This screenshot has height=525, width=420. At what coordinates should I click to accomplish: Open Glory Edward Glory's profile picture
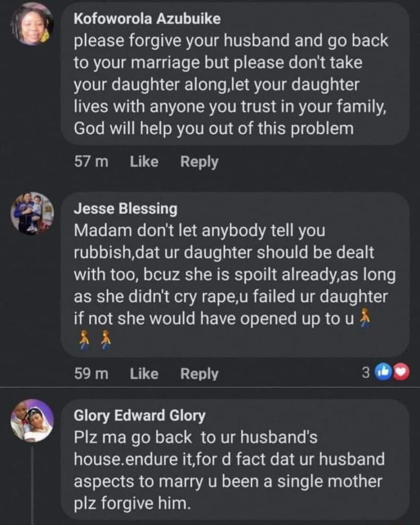pos(32,420)
